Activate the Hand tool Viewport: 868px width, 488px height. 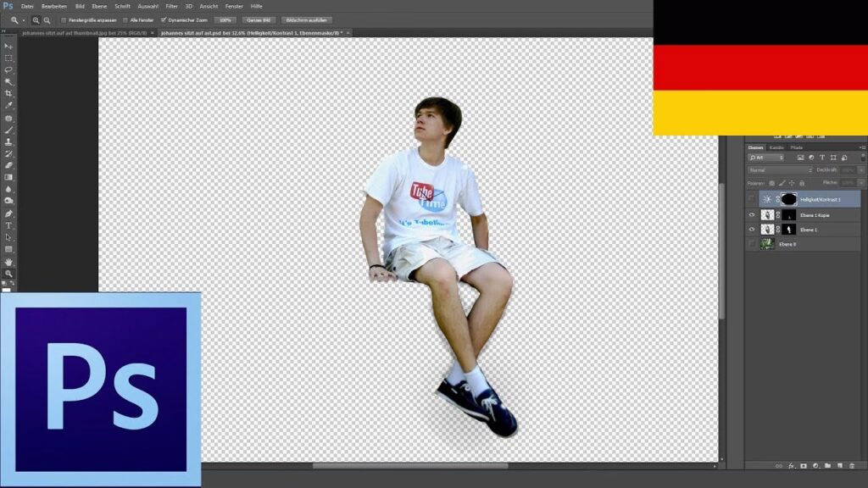[x=8, y=262]
